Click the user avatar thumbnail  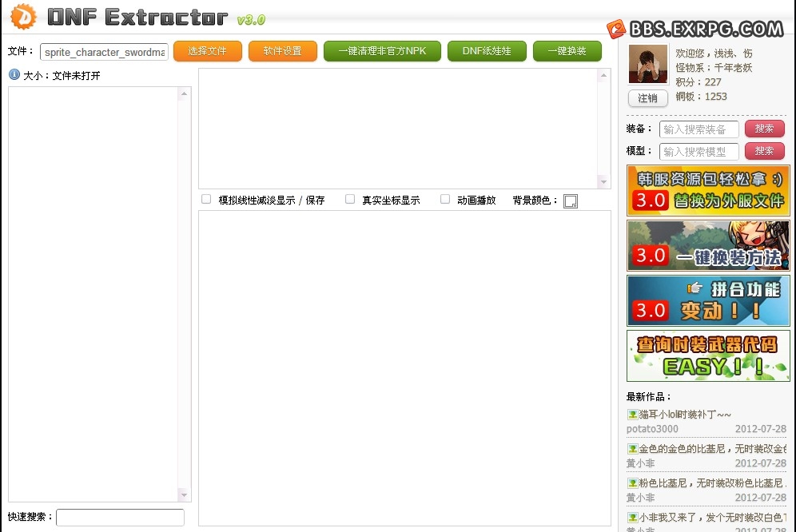(648, 64)
